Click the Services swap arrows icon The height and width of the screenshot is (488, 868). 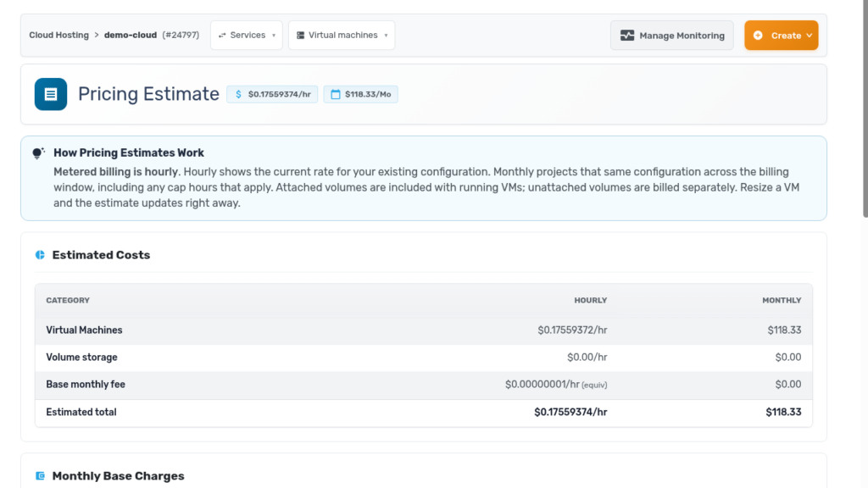click(222, 36)
